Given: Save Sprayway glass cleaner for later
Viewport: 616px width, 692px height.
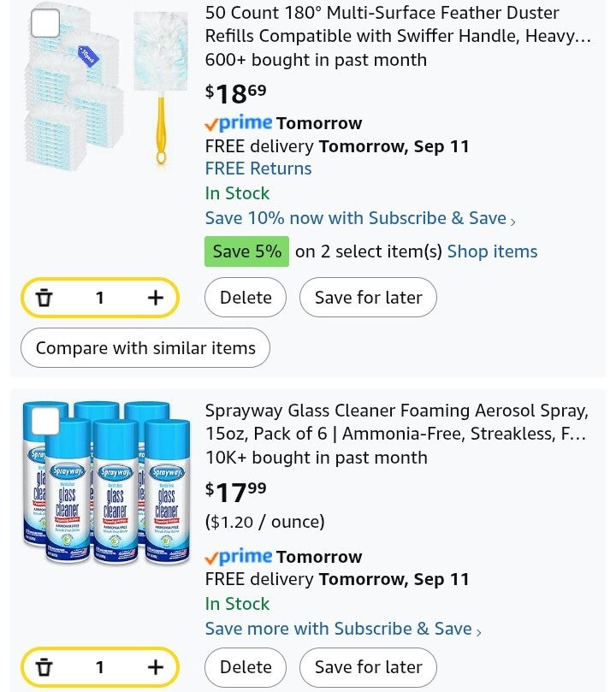Looking at the screenshot, I should pyautogui.click(x=368, y=667).
